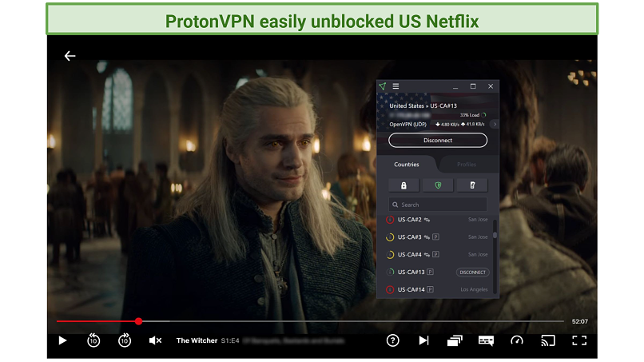
Task: Toggle NetShield green shield button
Action: 438,185
